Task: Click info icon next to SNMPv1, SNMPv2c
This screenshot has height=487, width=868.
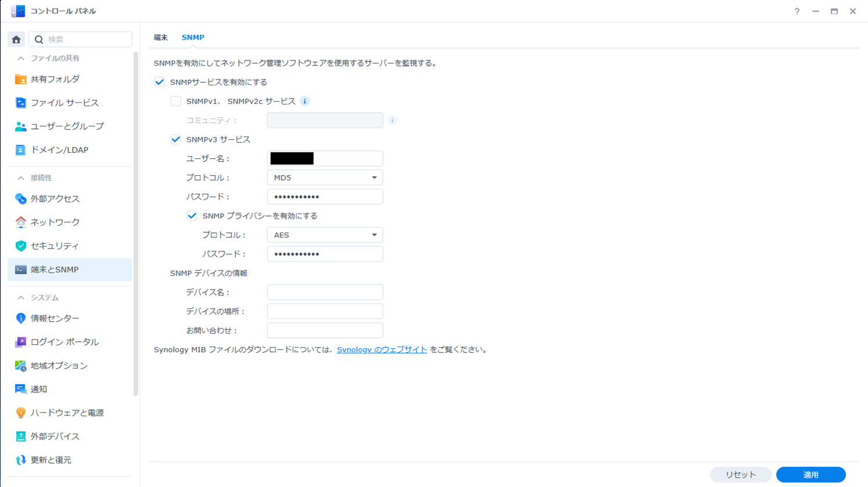Action: point(304,102)
